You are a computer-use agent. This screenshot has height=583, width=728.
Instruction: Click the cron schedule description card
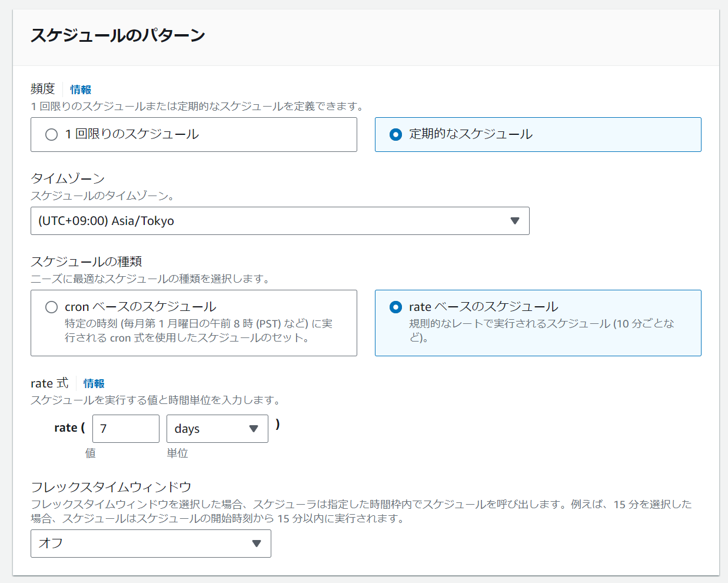pyautogui.click(x=194, y=323)
